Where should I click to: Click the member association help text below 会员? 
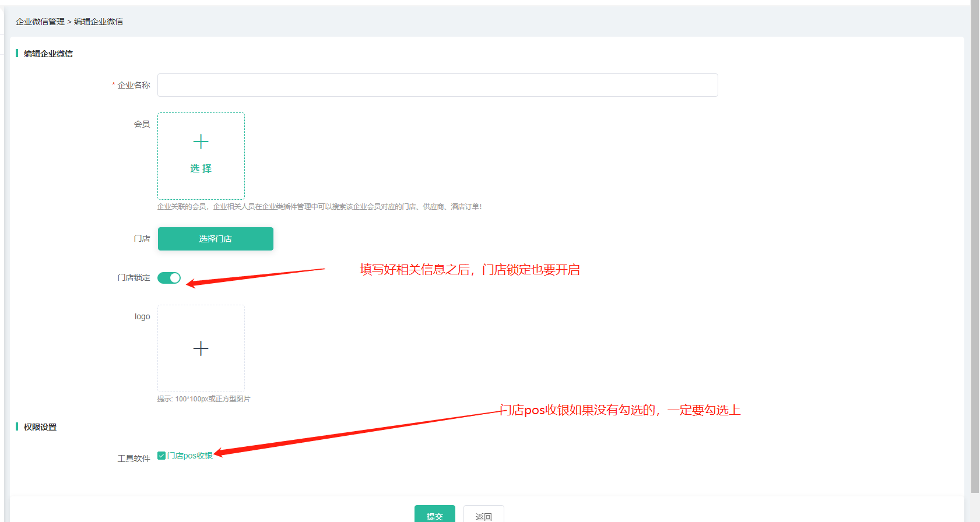319,207
